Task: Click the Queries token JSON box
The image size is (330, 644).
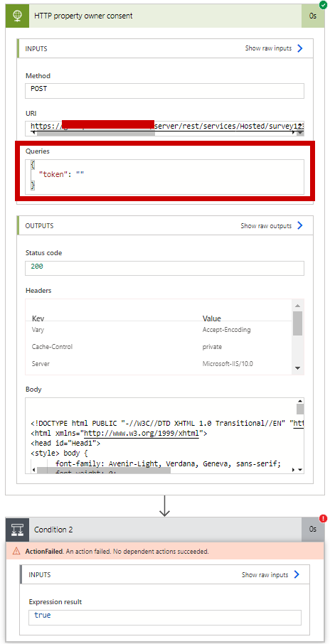Action: tap(164, 176)
